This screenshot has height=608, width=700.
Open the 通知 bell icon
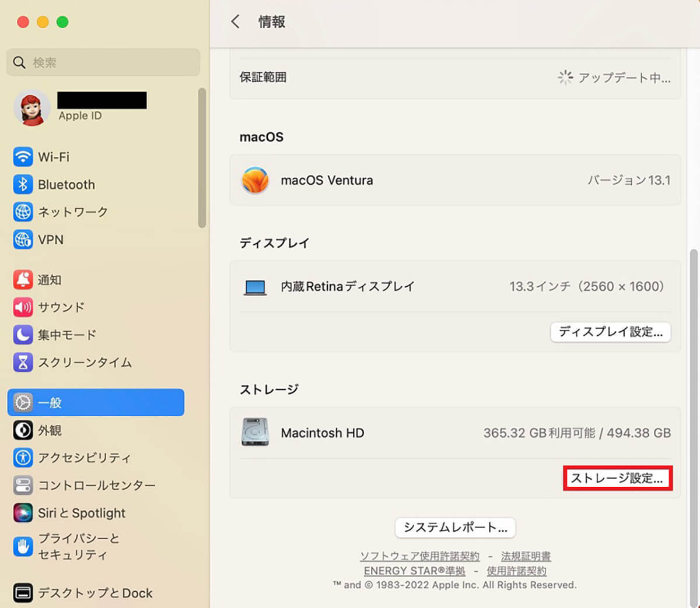23,280
